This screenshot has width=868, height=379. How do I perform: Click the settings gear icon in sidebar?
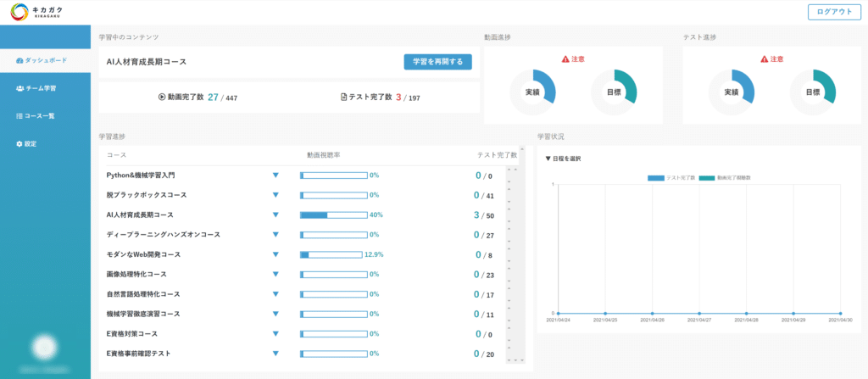[x=19, y=144]
